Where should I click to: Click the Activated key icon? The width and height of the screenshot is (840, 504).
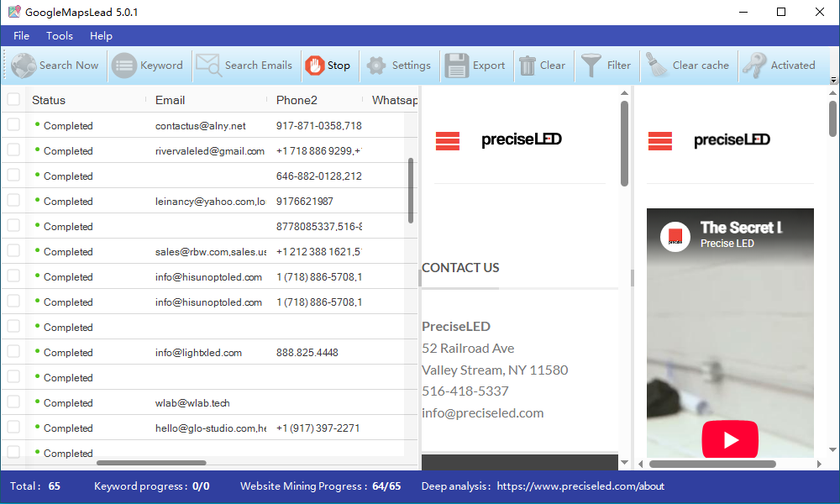pyautogui.click(x=754, y=66)
